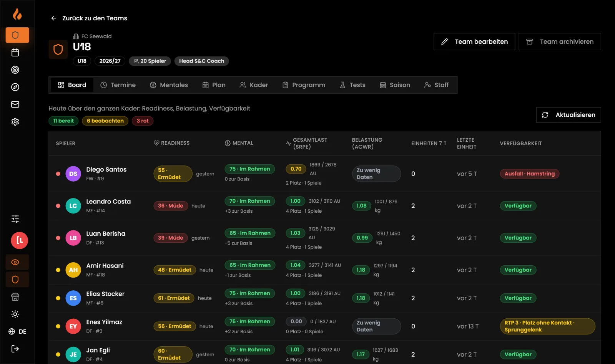This screenshot has width=615, height=364.
Task: Click the FC Seewald club label
Action: (92, 36)
